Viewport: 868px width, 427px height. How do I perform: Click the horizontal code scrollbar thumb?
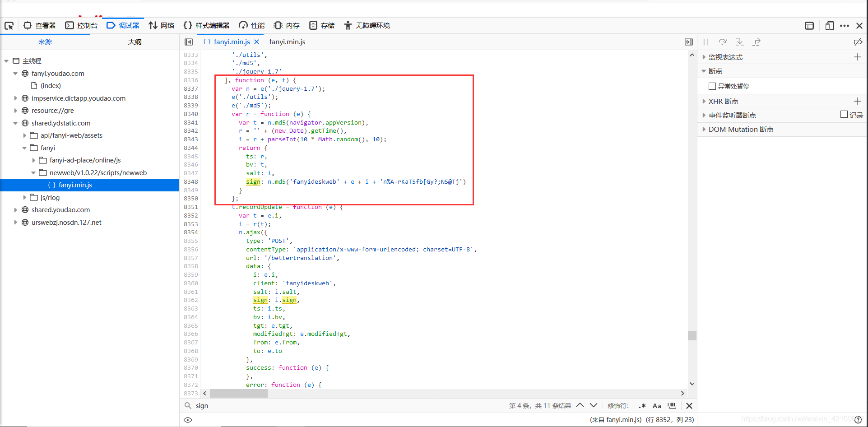(x=239, y=394)
